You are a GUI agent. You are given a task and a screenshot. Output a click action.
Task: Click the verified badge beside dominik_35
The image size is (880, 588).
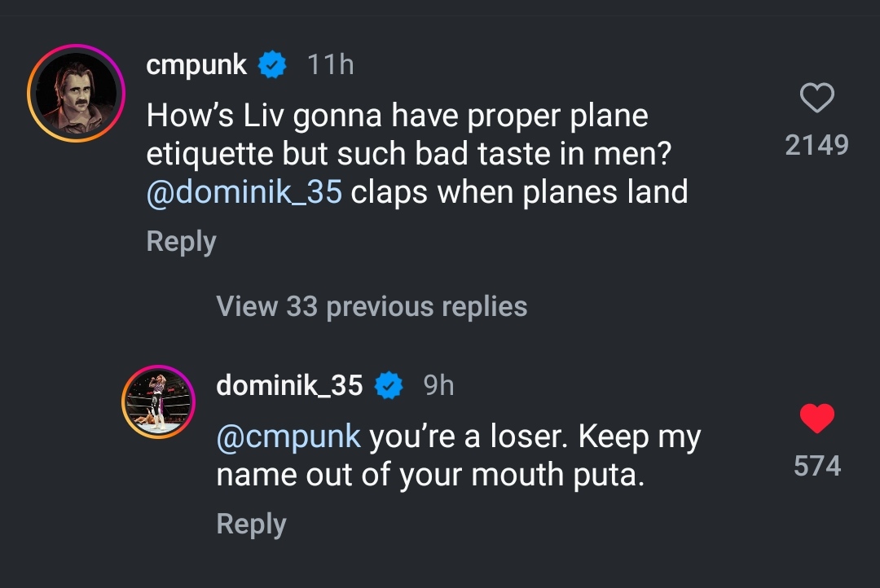click(x=388, y=385)
